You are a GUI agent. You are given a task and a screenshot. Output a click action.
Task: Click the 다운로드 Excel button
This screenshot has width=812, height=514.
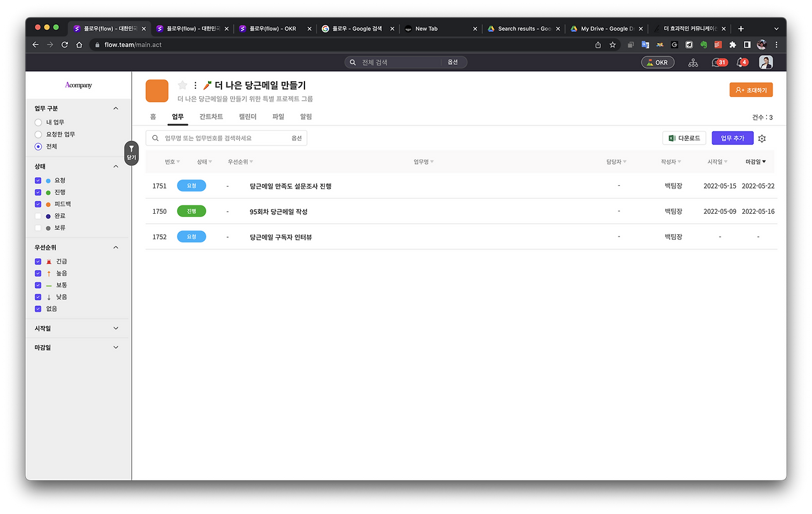coord(684,138)
